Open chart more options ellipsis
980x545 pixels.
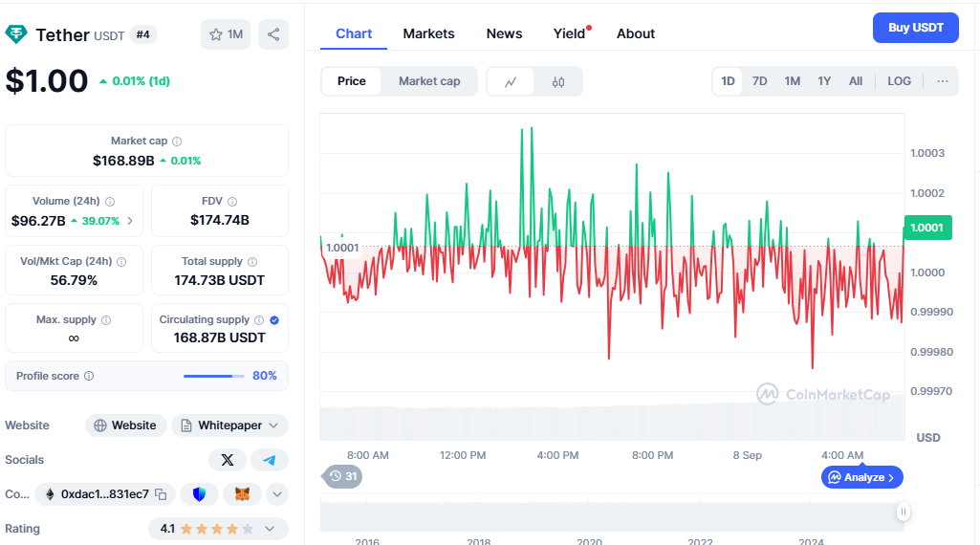(943, 81)
